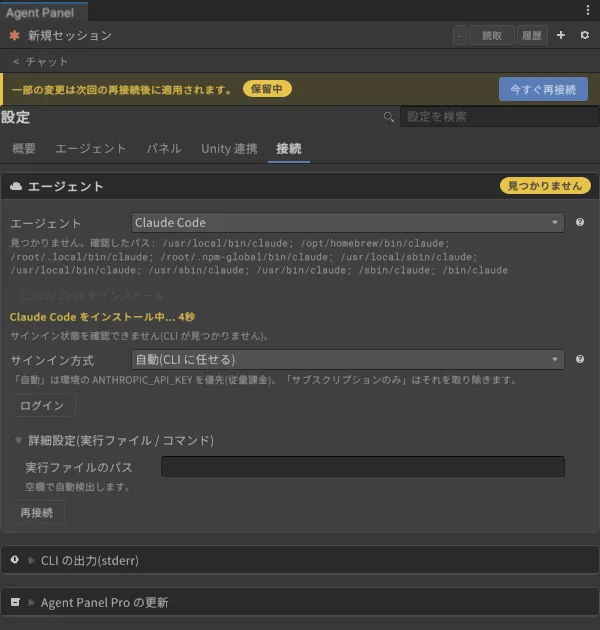Expand the CLI の出力(stderr) section
Image resolution: width=600 pixels, height=630 pixels.
click(31, 560)
